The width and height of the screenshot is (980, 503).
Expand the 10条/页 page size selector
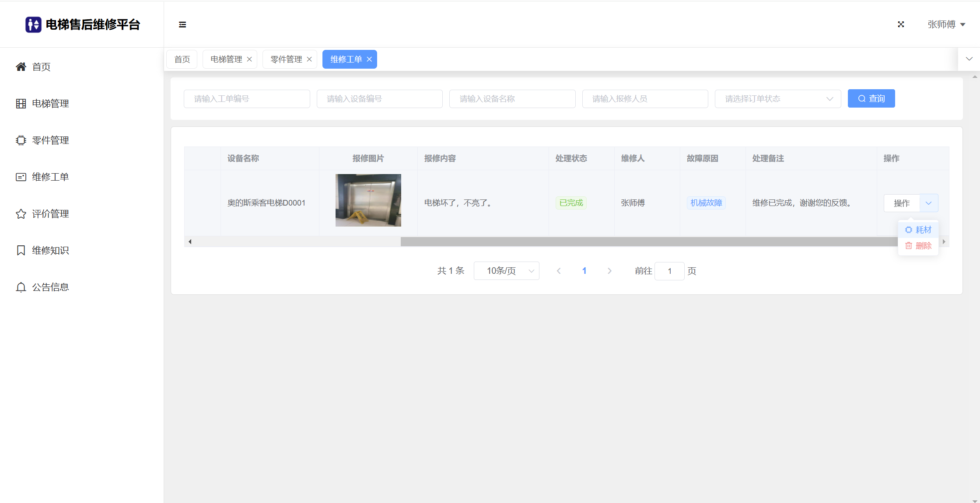(x=506, y=271)
